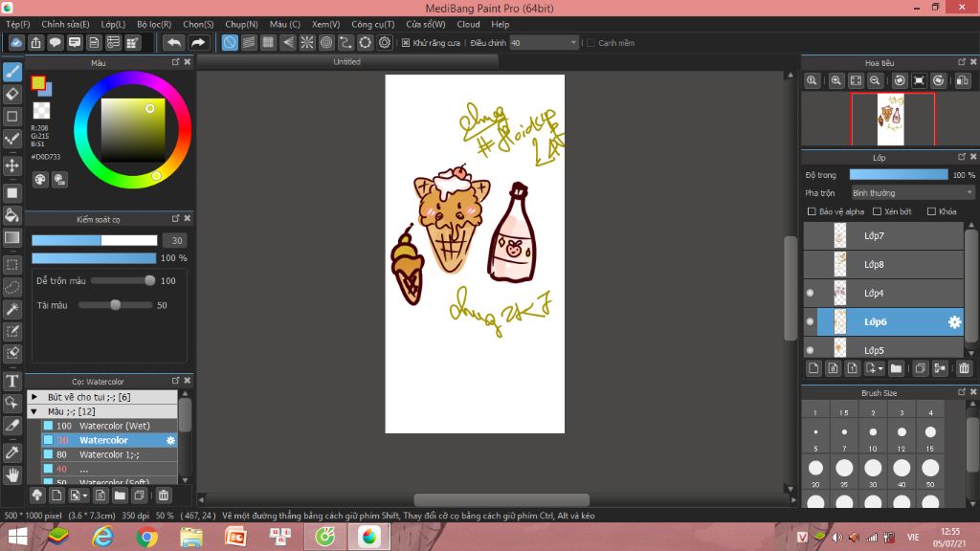Open Google Chrome from the taskbar
This screenshot has width=980, height=551.
click(146, 537)
